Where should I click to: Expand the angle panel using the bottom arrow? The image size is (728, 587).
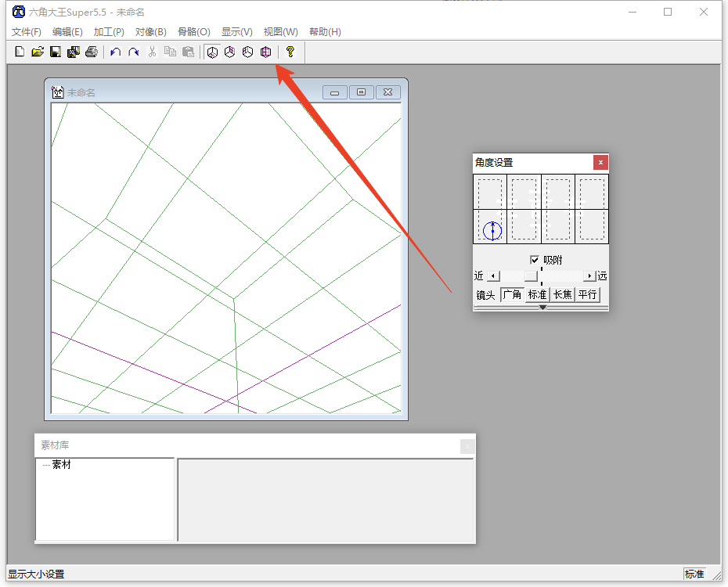point(542,308)
